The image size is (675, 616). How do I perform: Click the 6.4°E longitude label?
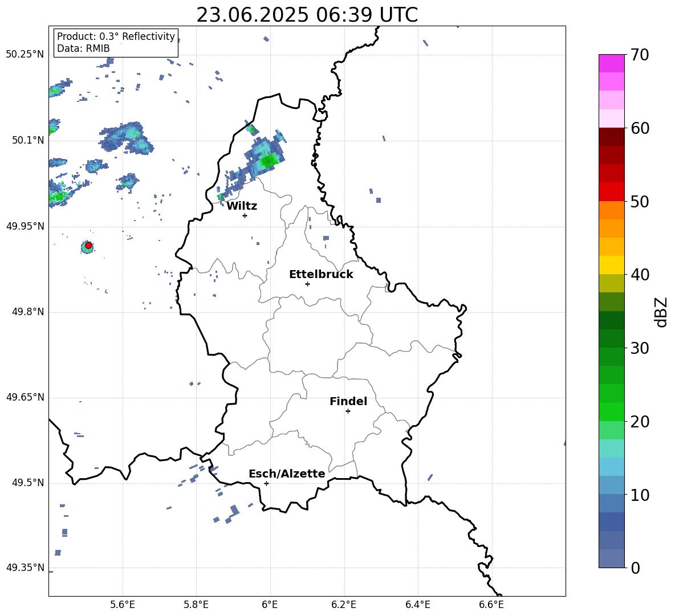point(417,605)
